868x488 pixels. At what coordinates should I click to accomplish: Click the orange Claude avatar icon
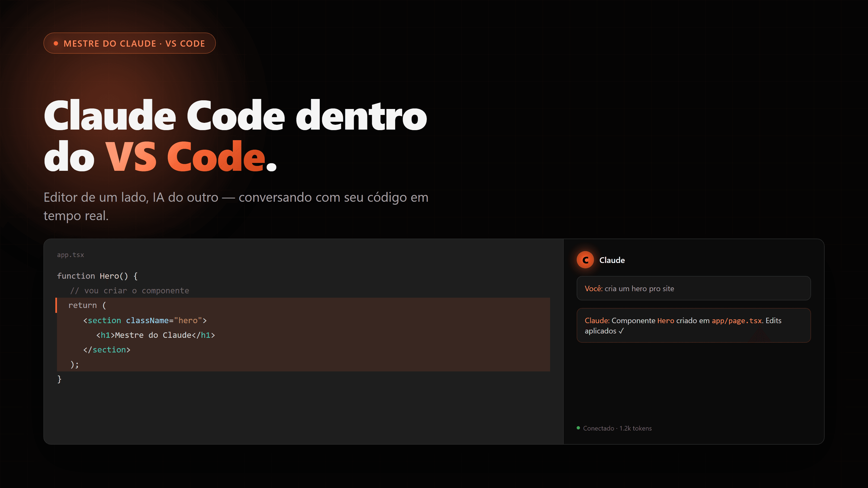point(585,260)
